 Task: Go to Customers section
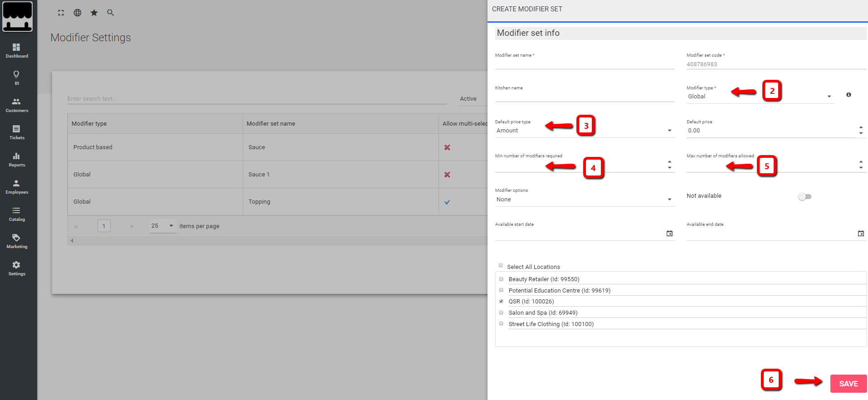point(17,105)
